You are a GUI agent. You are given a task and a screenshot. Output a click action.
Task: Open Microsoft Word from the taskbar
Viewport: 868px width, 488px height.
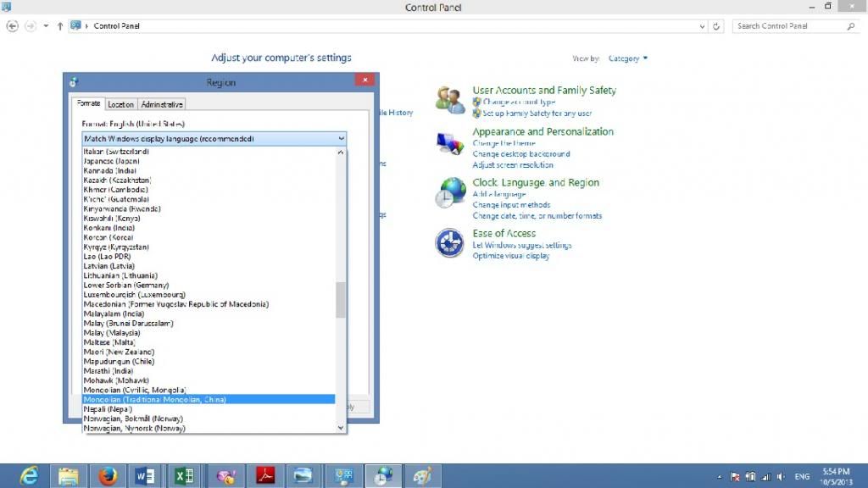(x=145, y=476)
